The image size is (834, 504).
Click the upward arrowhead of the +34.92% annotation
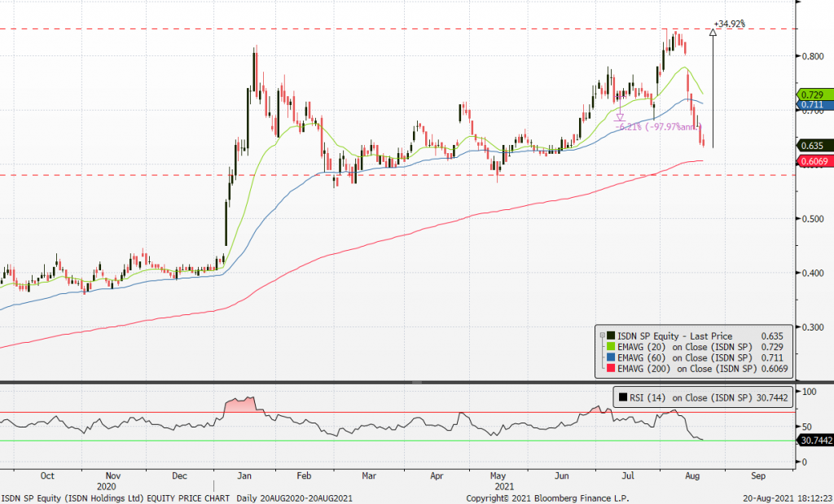(713, 33)
